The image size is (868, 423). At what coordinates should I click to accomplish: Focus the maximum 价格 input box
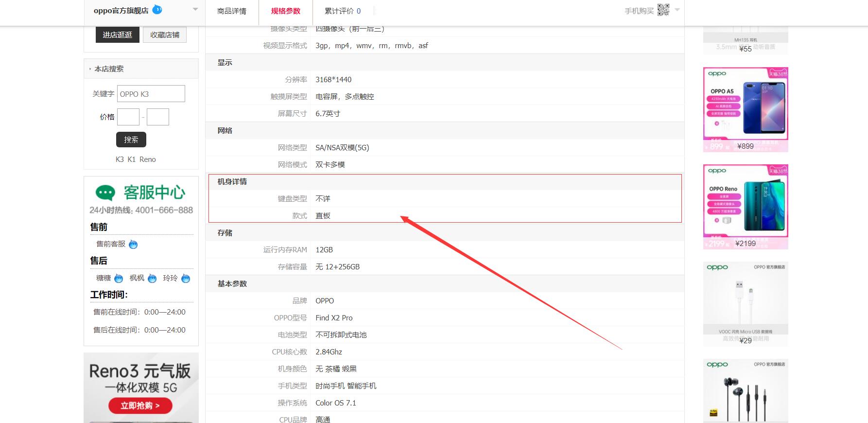coord(158,117)
